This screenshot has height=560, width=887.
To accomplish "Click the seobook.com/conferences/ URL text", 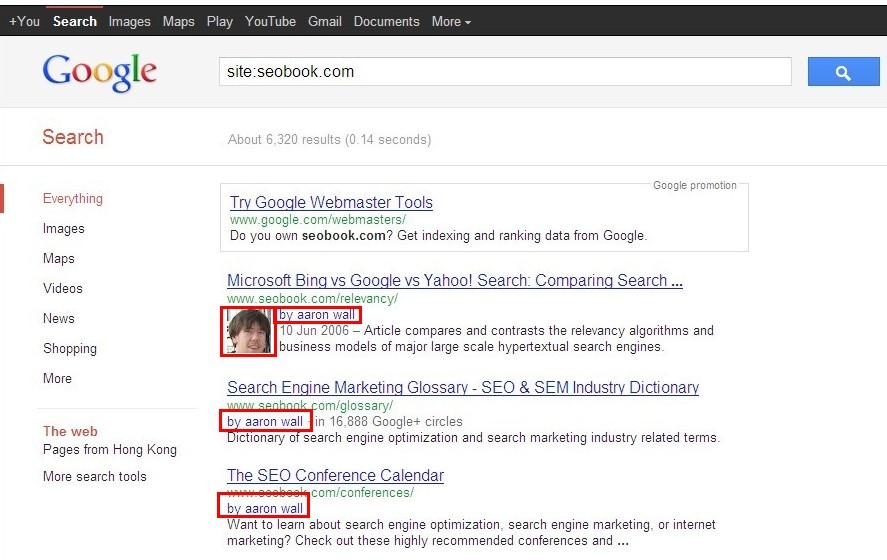I will (x=320, y=492).
